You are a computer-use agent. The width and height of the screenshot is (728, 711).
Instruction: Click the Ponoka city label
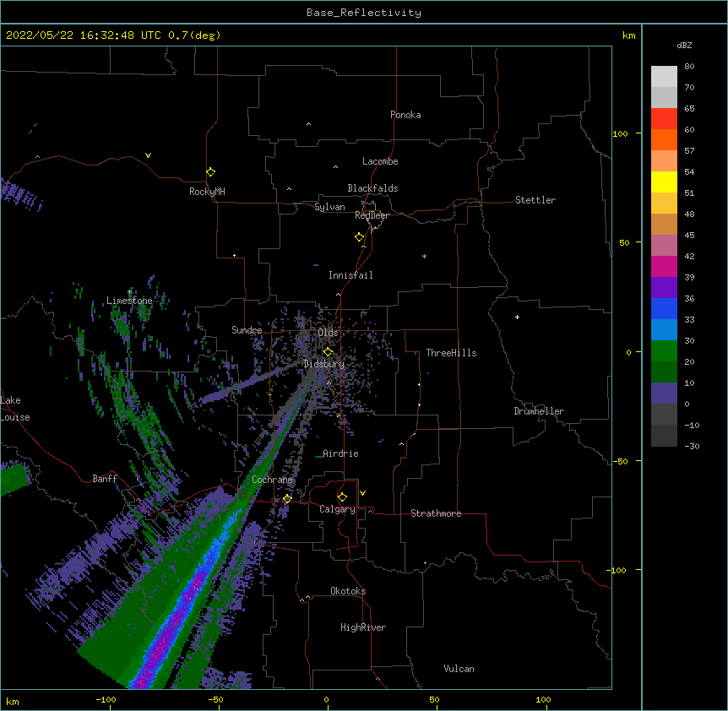coord(405,115)
